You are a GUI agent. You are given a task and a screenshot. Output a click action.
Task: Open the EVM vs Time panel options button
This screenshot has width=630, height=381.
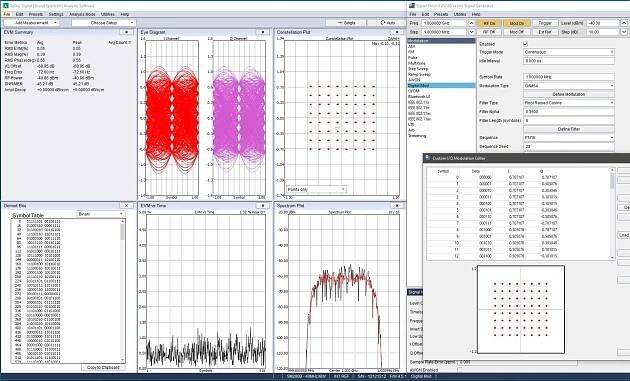coord(263,206)
